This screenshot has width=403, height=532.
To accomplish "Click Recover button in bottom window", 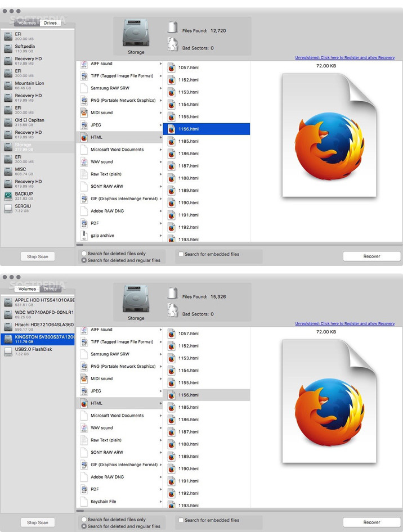I will pyautogui.click(x=372, y=522).
